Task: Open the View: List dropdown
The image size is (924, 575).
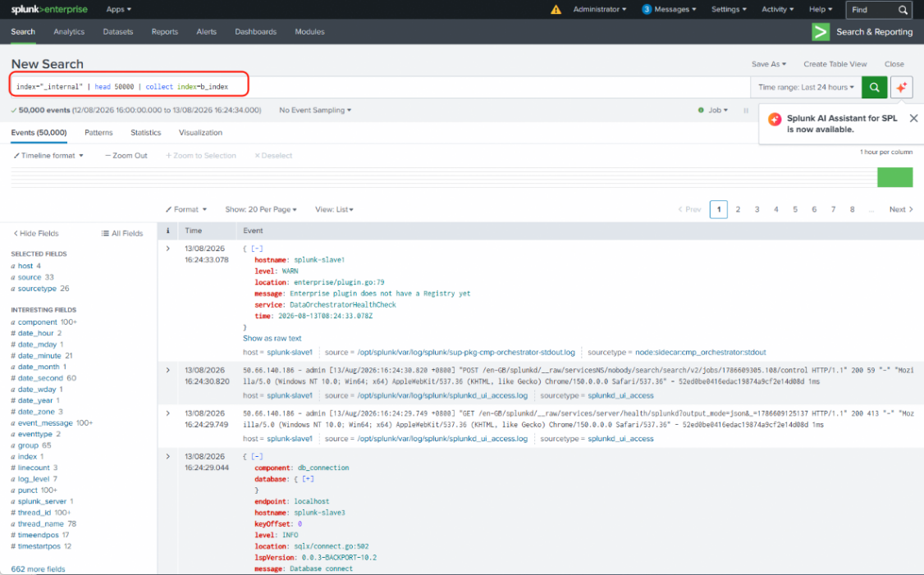Action: [x=334, y=210]
